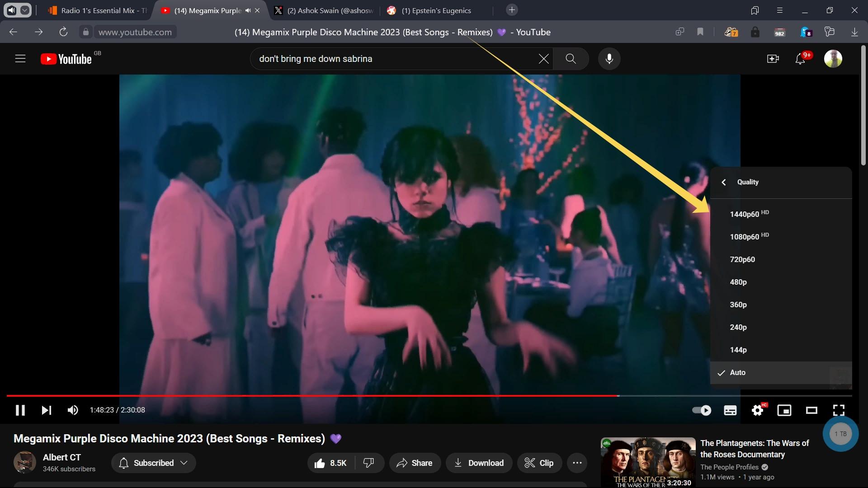Open The People Profiles channel

pos(730,467)
